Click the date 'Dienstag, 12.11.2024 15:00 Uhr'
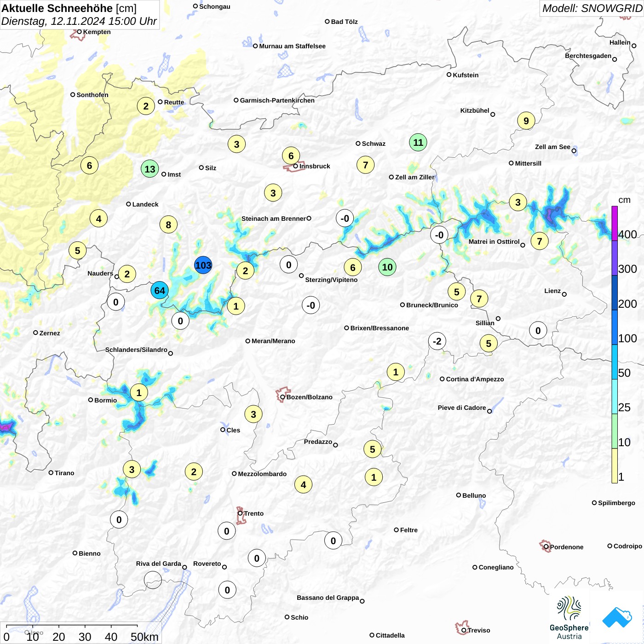 pyautogui.click(x=79, y=21)
